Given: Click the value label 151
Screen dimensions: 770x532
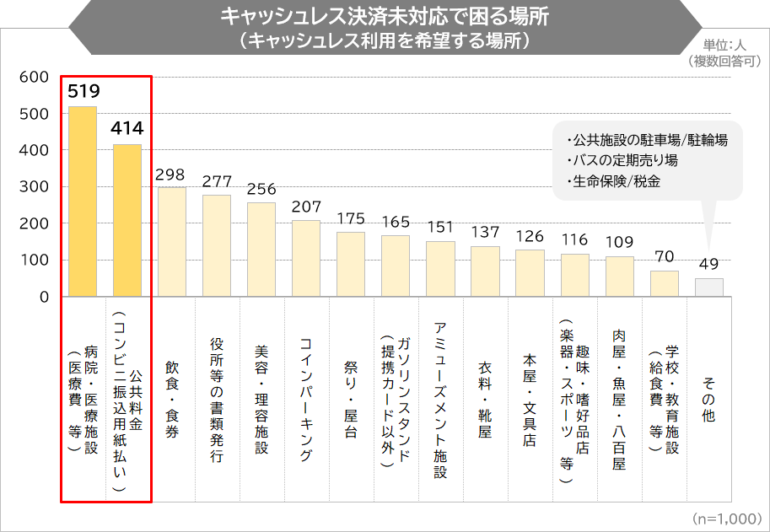Looking at the screenshot, I should tap(440, 228).
